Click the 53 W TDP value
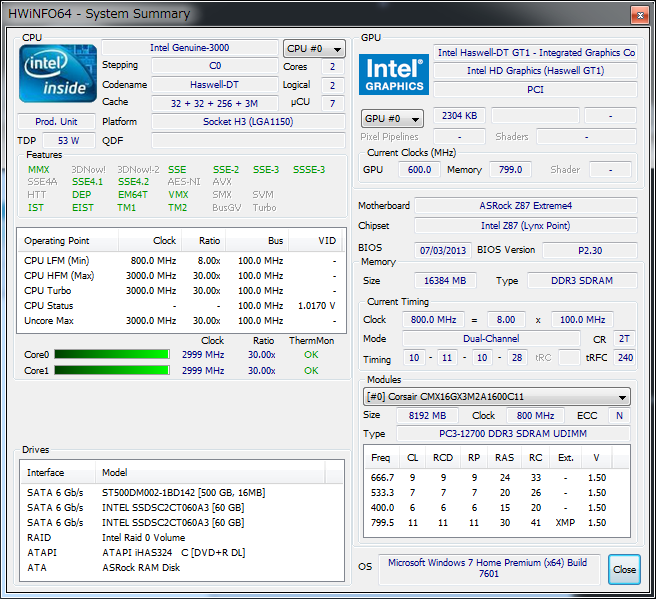 [69, 141]
